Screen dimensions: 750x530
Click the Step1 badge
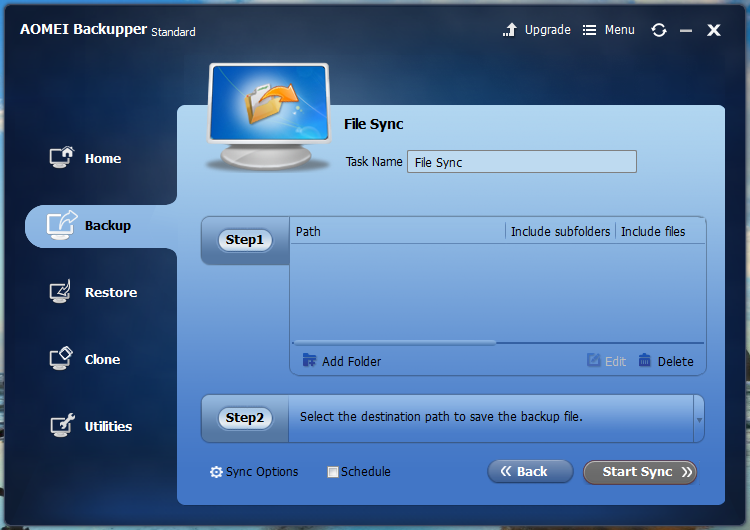point(245,240)
